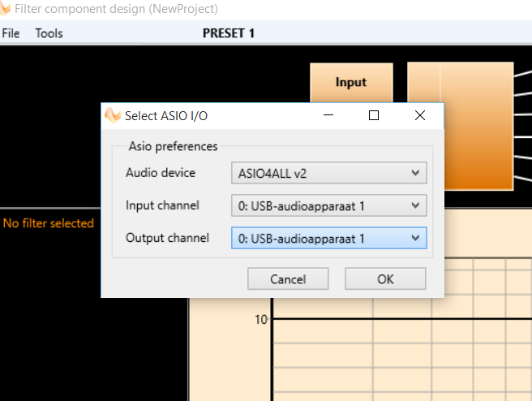
Task: Click the PRESET 1 label
Action: click(229, 33)
